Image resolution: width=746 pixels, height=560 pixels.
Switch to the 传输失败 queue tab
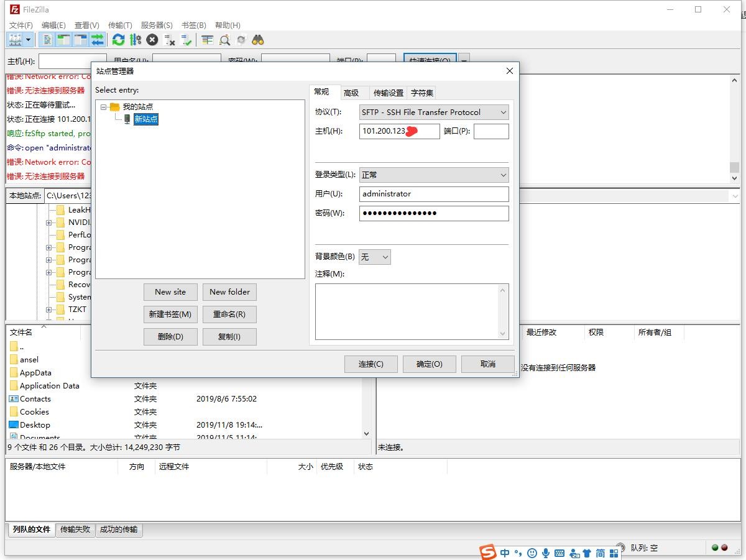coord(75,530)
